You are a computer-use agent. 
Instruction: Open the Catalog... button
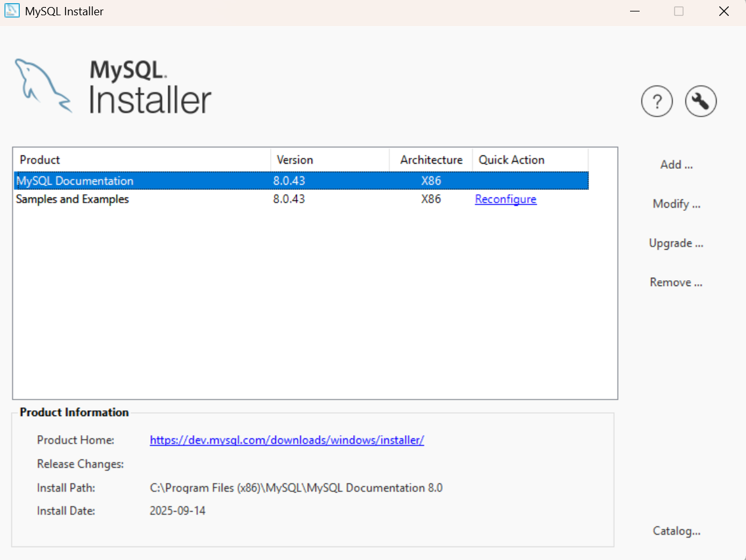coord(676,531)
